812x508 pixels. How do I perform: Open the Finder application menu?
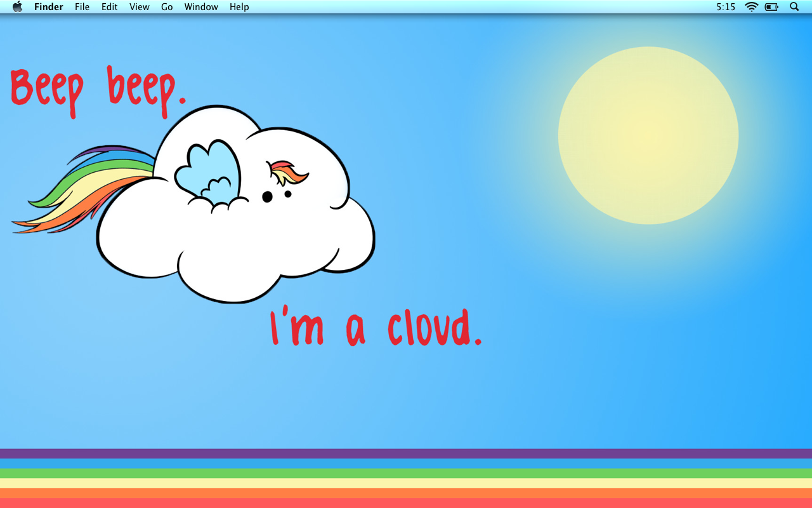coord(49,7)
